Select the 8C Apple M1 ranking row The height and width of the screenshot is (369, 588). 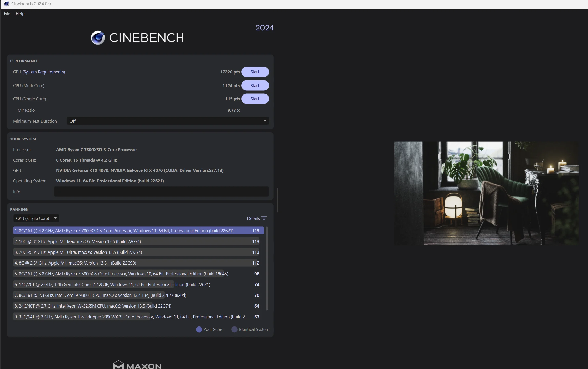[138, 263]
